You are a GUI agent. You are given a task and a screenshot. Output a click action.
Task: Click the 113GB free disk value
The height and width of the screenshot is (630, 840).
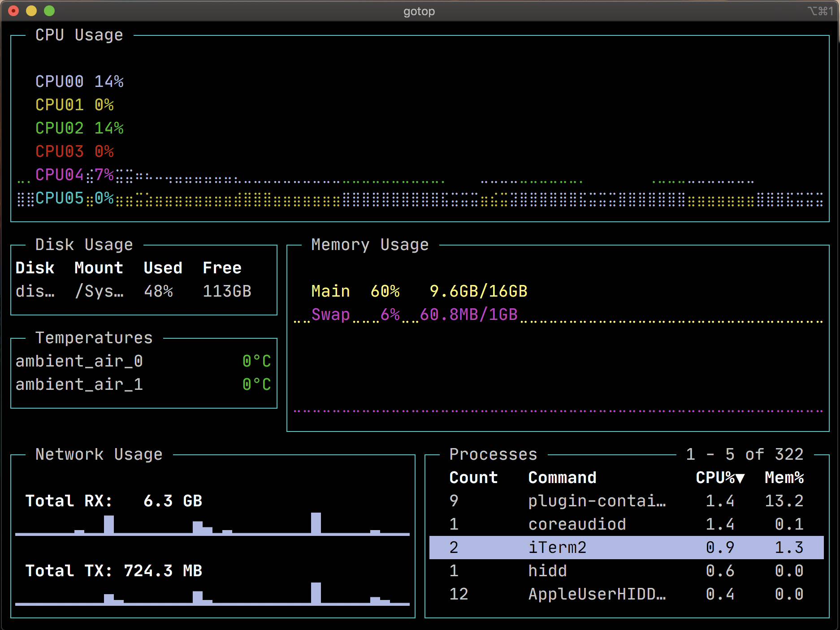(227, 291)
